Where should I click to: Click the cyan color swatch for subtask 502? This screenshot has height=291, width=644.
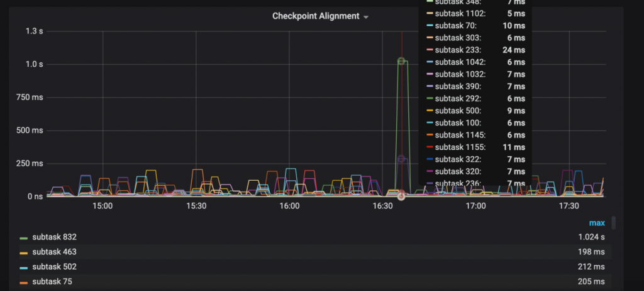click(x=24, y=268)
